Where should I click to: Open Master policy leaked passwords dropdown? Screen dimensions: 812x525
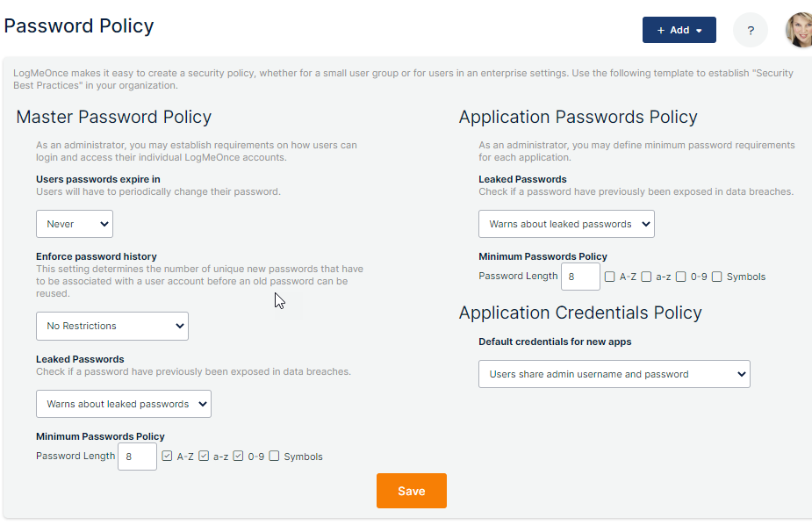124,404
